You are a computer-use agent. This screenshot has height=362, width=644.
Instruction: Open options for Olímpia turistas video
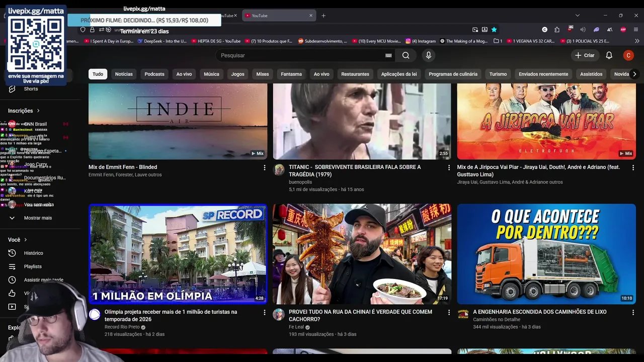point(265,312)
